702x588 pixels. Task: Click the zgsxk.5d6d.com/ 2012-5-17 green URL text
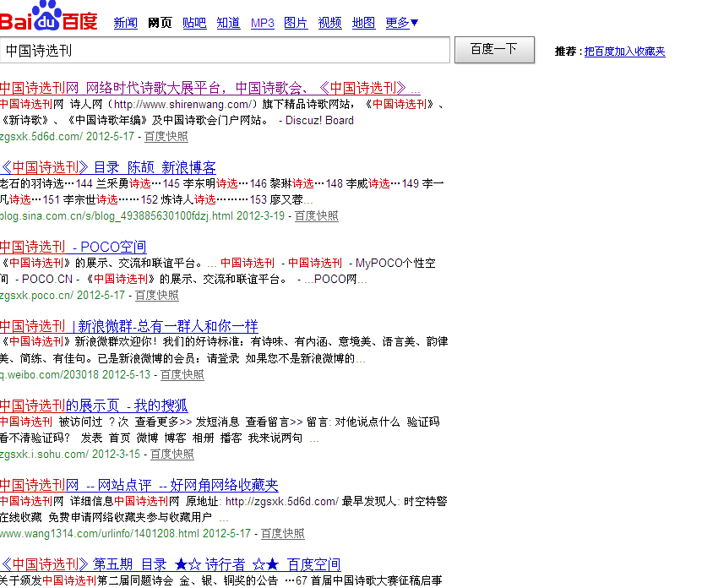pos(67,136)
